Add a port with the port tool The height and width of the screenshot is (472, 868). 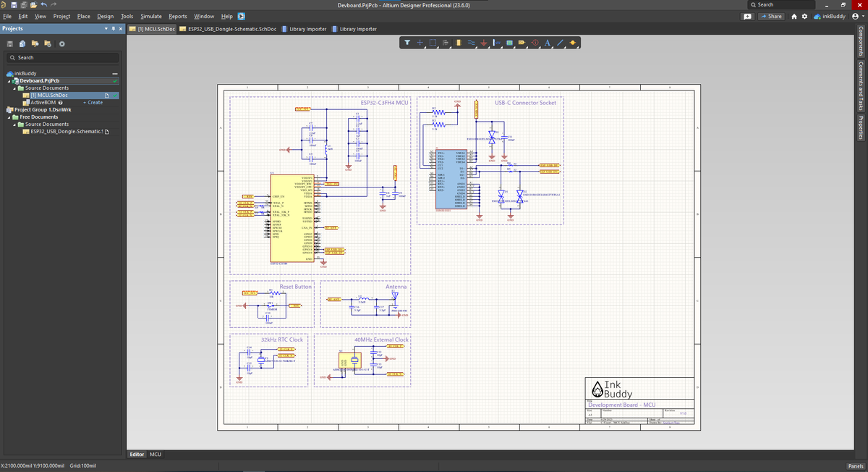tap(522, 43)
